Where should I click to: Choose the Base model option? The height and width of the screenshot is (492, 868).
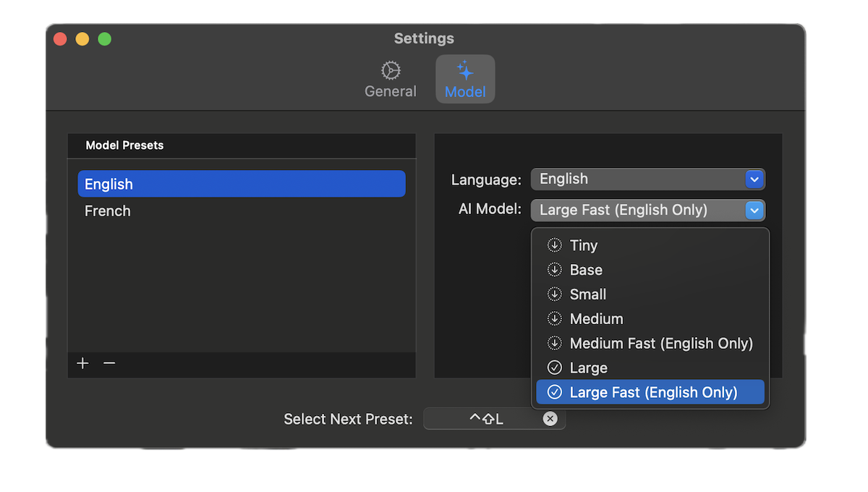[x=650, y=270]
